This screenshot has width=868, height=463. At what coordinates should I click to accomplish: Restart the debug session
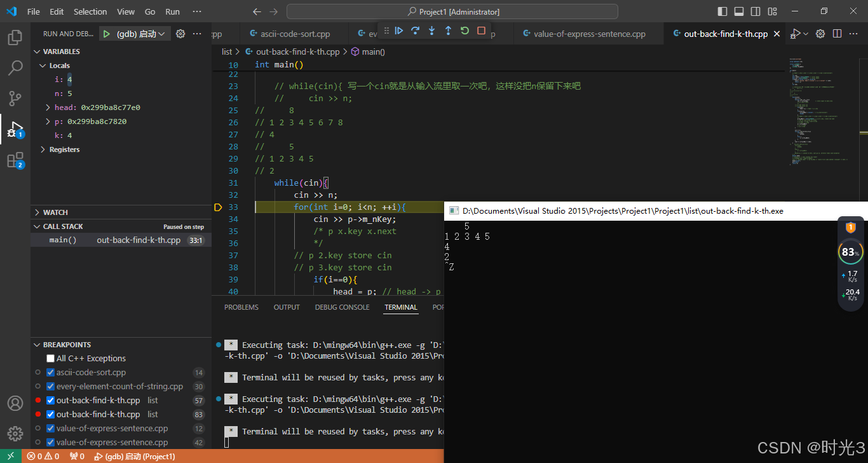[x=465, y=31]
